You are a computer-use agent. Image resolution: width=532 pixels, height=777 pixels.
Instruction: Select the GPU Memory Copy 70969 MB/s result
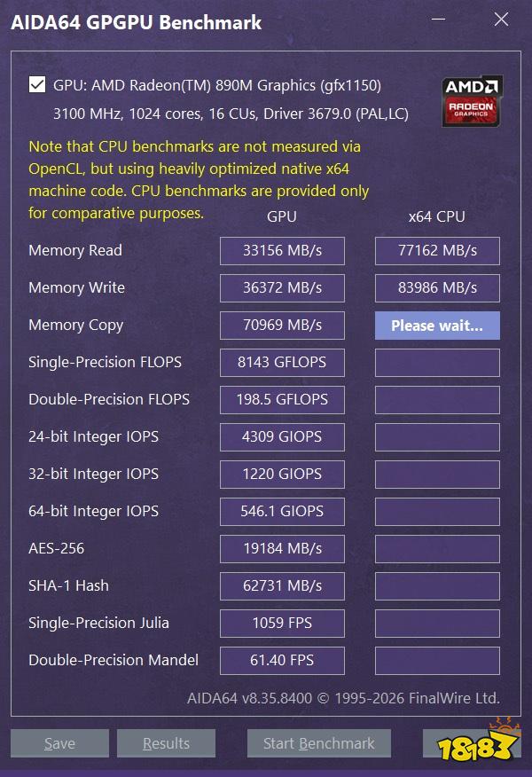click(282, 326)
